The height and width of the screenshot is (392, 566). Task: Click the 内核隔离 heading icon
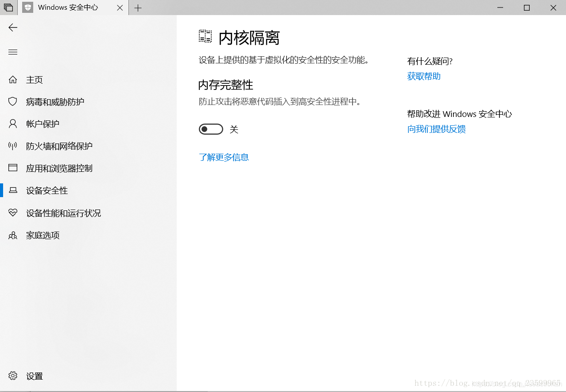click(x=205, y=37)
